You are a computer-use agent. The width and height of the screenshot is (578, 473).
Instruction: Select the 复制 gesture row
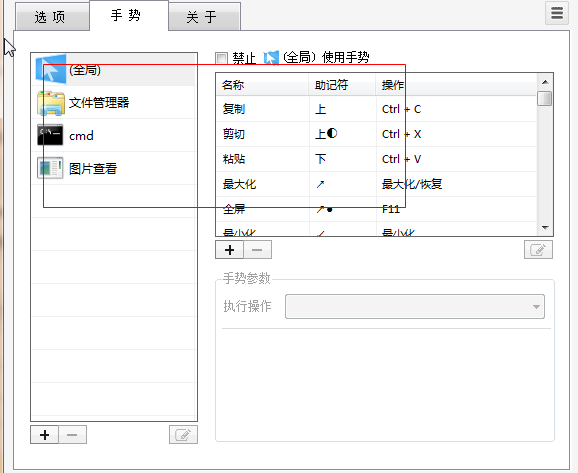[376, 109]
